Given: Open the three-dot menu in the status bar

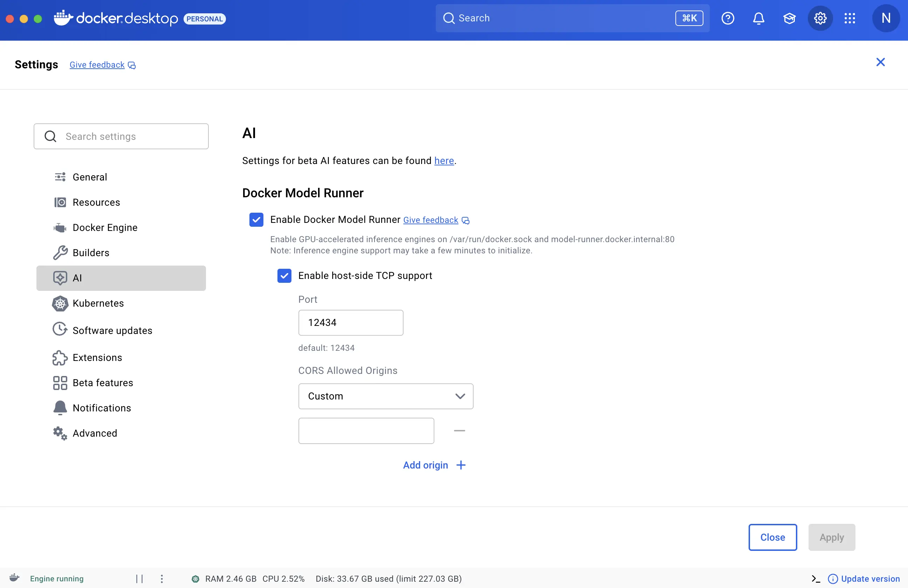Looking at the screenshot, I should coord(161,579).
